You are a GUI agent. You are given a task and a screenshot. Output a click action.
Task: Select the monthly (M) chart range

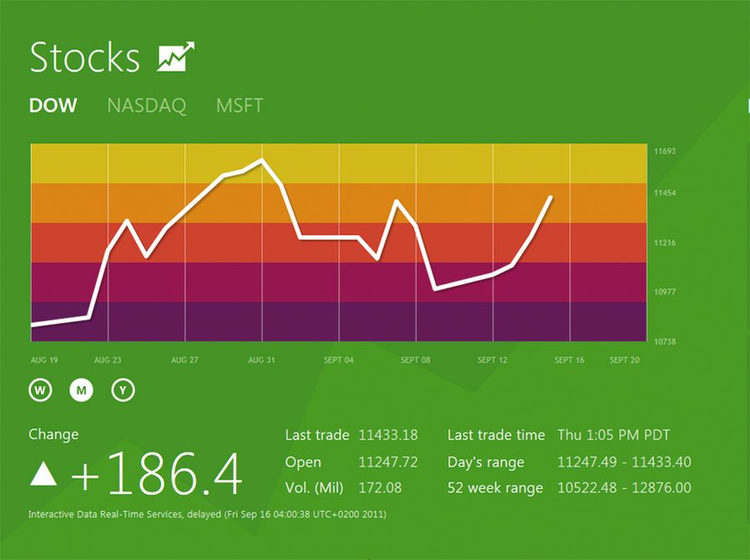click(82, 390)
